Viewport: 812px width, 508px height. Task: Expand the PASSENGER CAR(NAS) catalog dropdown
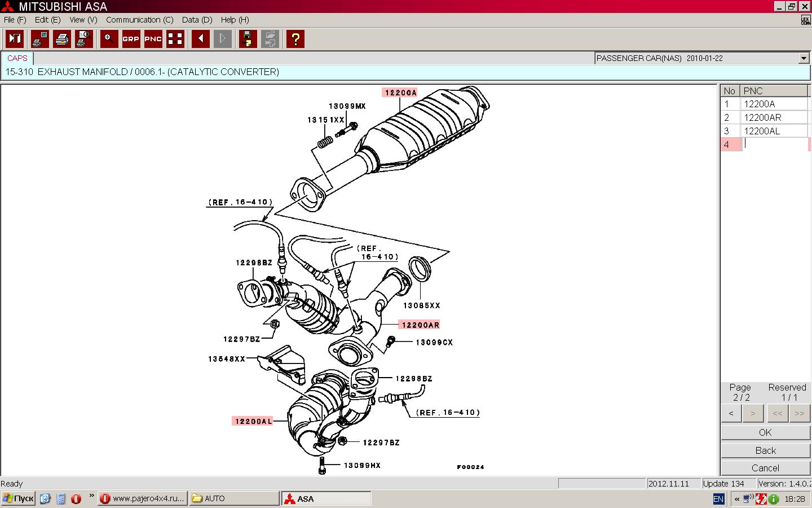(x=804, y=58)
